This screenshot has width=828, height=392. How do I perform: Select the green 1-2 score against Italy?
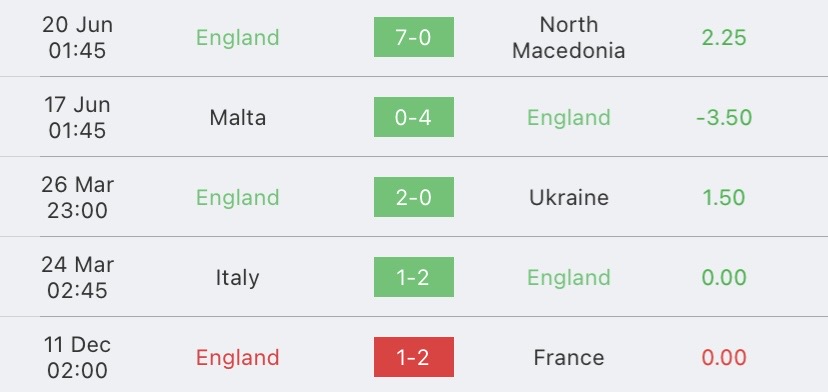[x=413, y=277]
